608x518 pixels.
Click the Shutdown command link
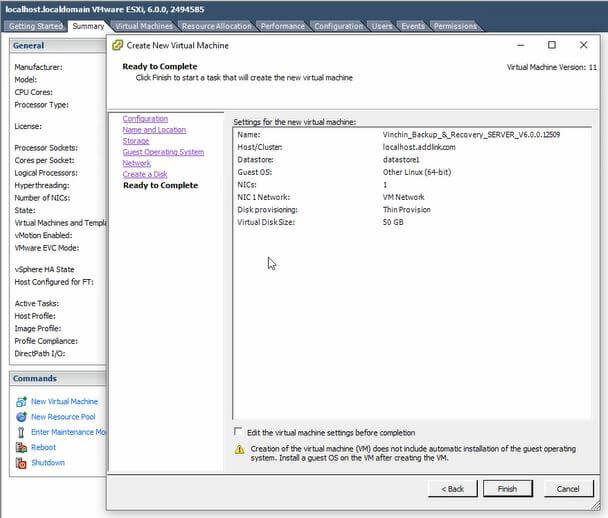pos(48,463)
